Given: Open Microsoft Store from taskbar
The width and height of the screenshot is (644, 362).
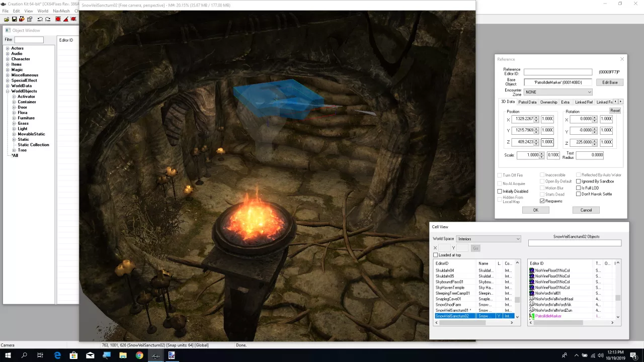Looking at the screenshot, I should [73, 355].
